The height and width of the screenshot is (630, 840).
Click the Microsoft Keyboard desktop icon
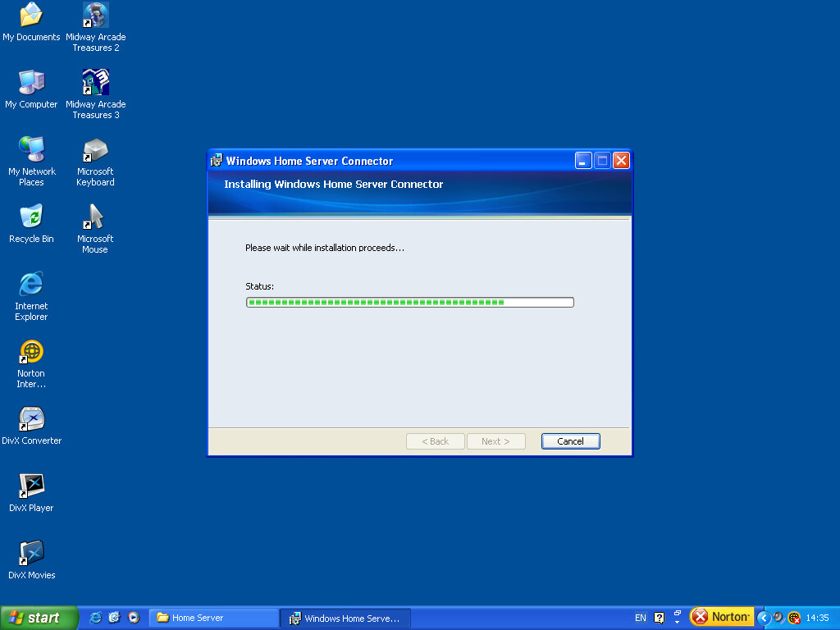(x=95, y=150)
